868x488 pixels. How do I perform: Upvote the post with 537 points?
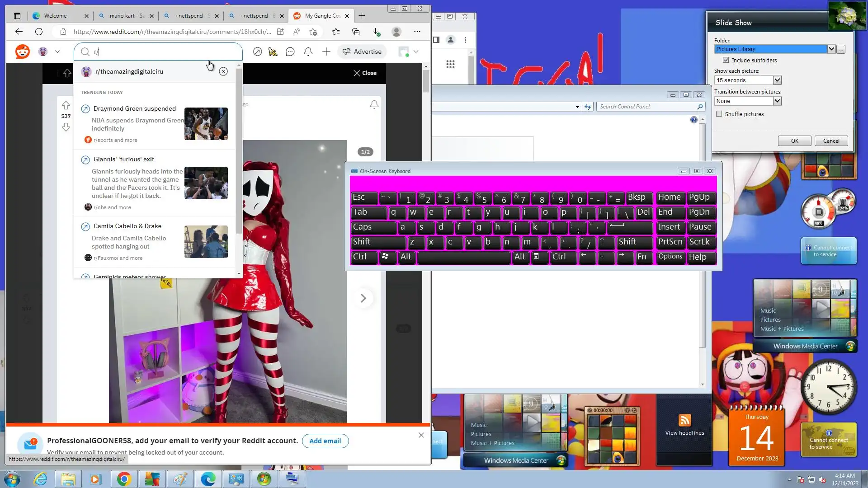point(66,105)
